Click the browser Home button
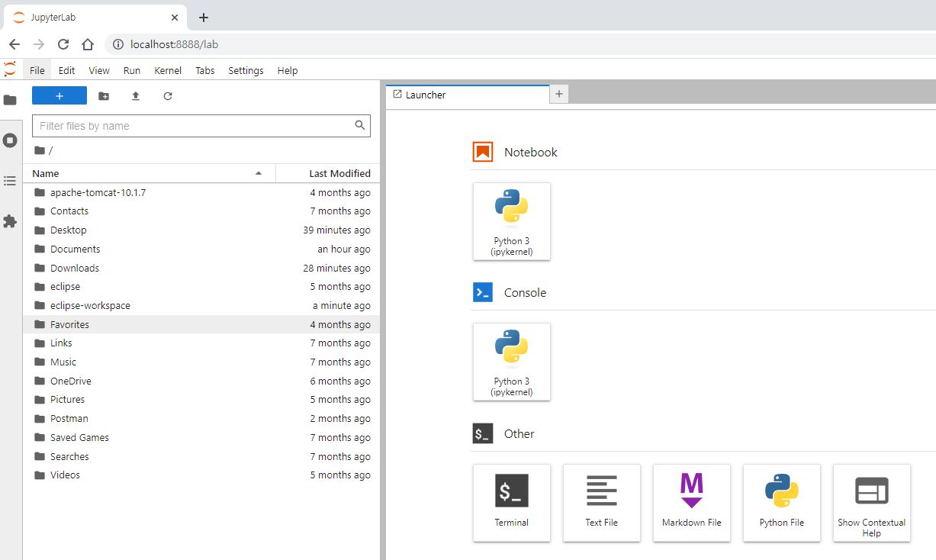This screenshot has height=560, width=936. click(88, 44)
